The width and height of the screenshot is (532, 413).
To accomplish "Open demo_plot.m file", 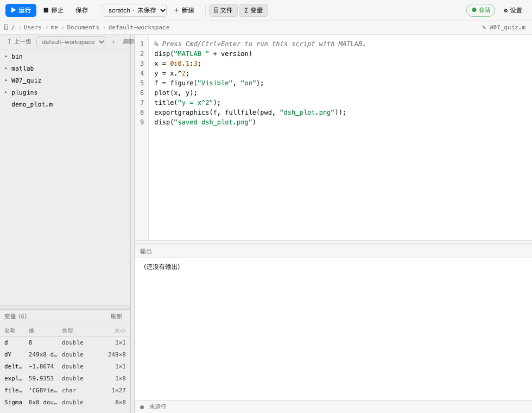I will pyautogui.click(x=65, y=104).
